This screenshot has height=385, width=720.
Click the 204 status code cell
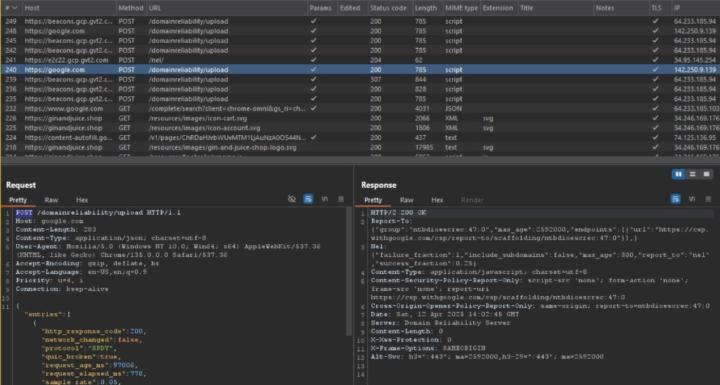[376, 60]
